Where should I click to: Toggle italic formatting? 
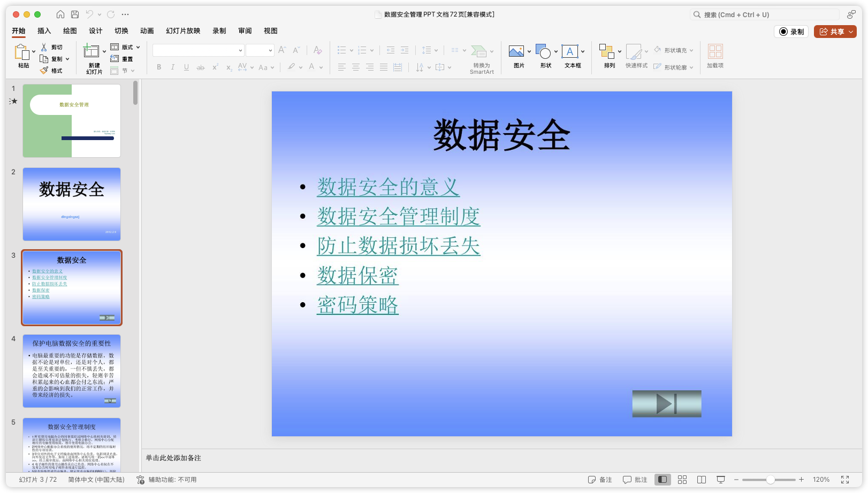(x=172, y=67)
